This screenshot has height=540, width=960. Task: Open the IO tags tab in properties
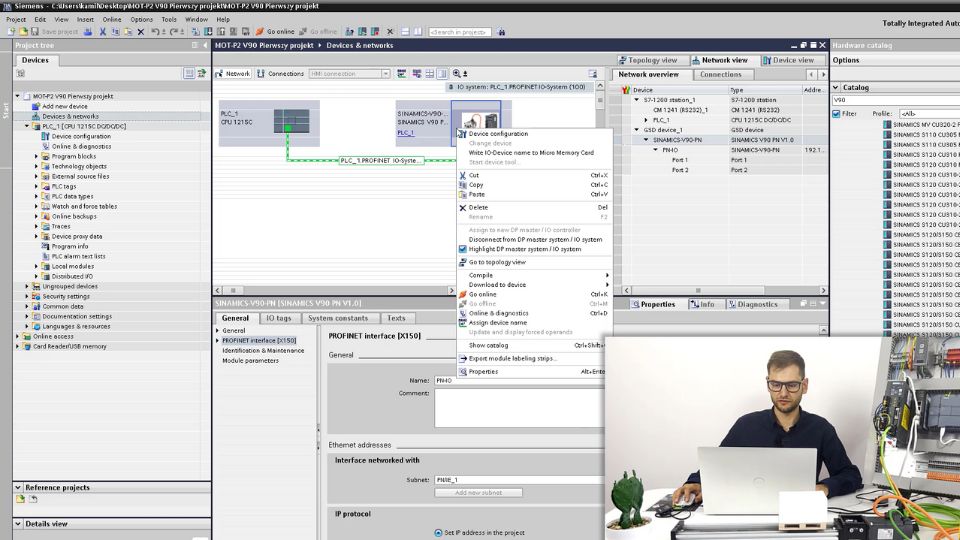[x=279, y=318]
